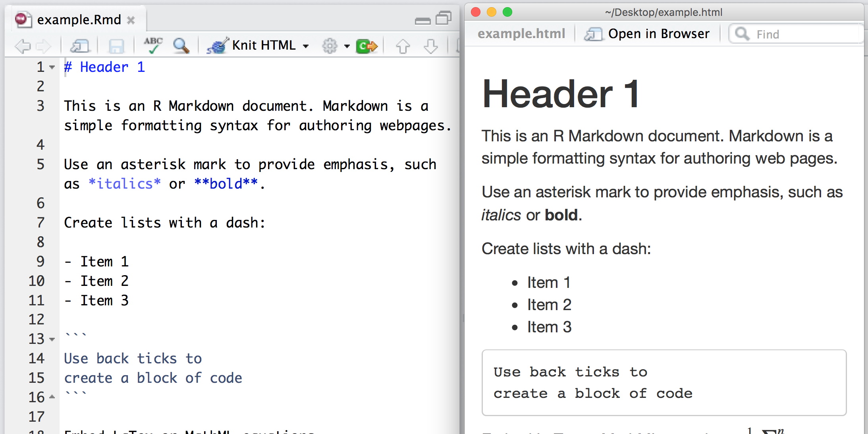Click the forward navigation arrow in editor toolbar
Screen dimensions: 868x434
(x=44, y=46)
